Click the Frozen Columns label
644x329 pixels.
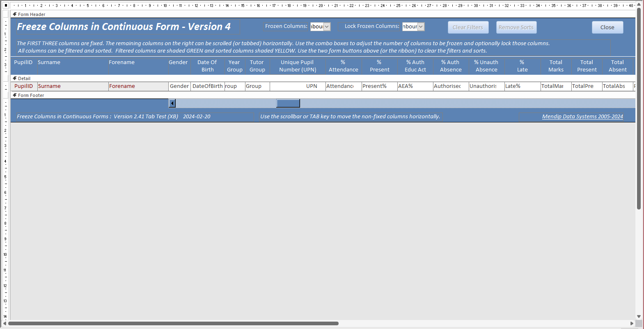pyautogui.click(x=286, y=26)
